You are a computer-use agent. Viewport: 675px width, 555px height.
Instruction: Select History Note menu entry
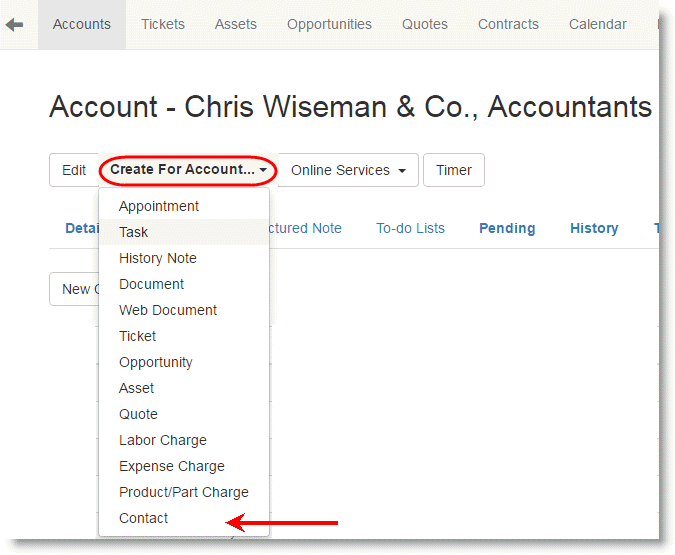point(158,258)
